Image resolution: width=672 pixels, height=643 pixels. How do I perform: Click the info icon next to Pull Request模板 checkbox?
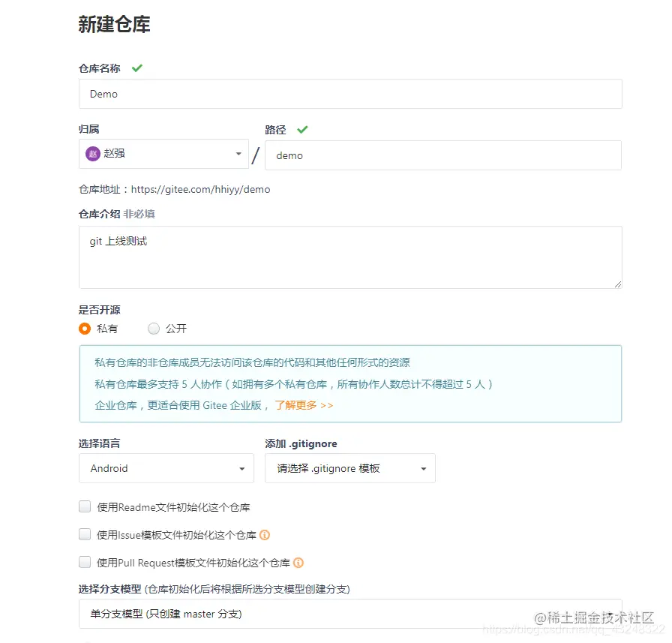(298, 563)
